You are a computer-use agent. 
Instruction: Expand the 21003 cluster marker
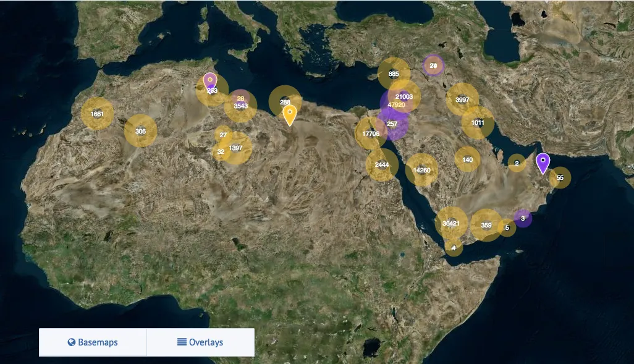(404, 96)
